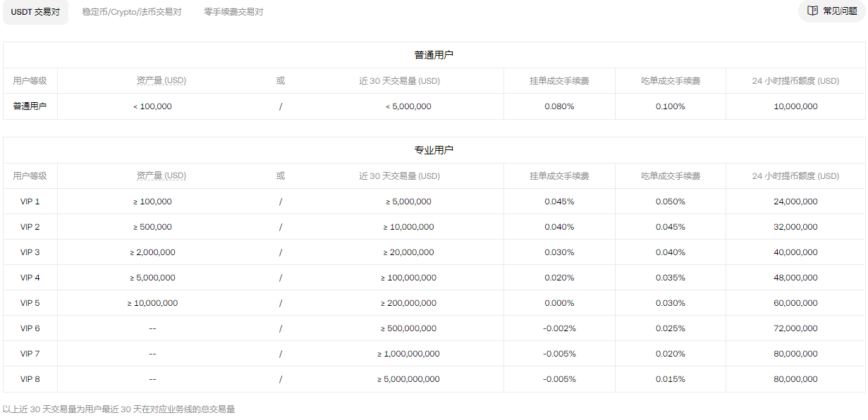Click the book icon beside 常见问题
The width and height of the screenshot is (868, 420).
click(812, 11)
